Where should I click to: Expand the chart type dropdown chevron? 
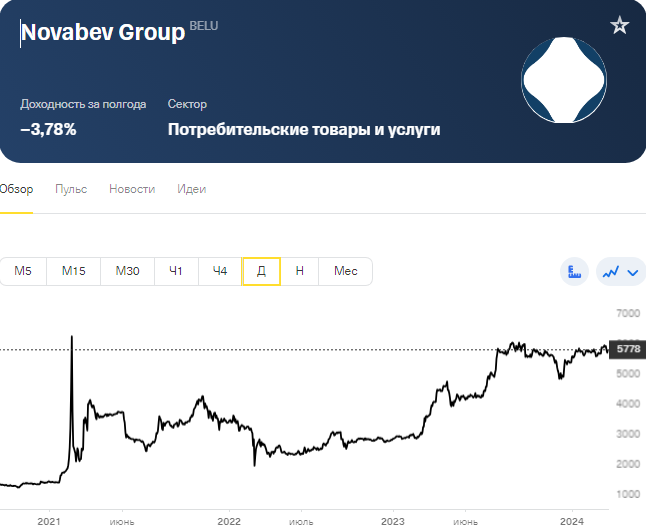tap(633, 272)
